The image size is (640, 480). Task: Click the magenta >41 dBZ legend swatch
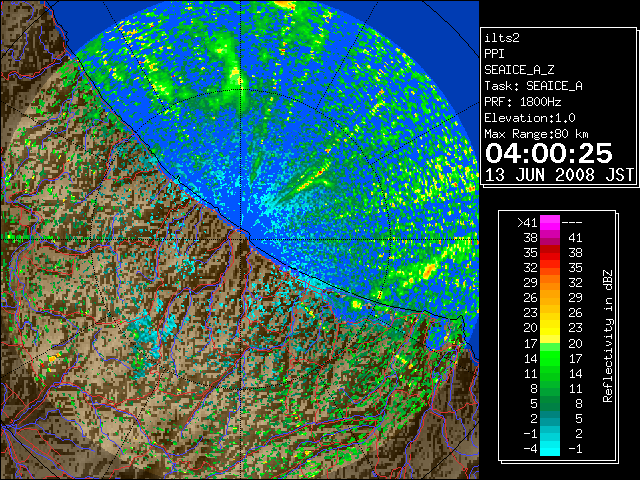pyautogui.click(x=550, y=222)
